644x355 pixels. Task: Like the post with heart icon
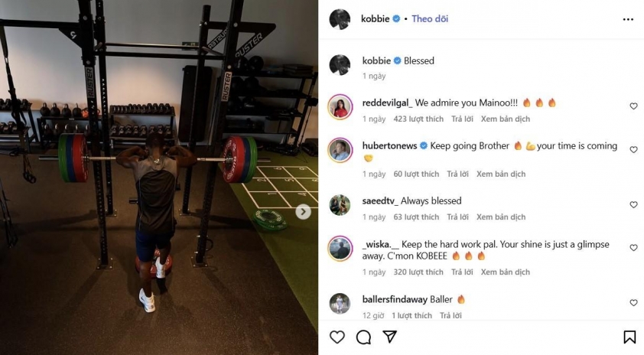click(337, 337)
